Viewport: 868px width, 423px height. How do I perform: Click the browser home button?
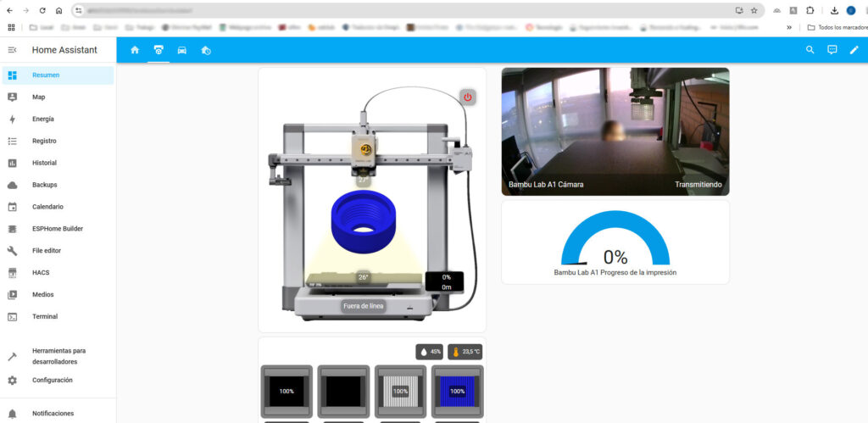click(x=58, y=10)
